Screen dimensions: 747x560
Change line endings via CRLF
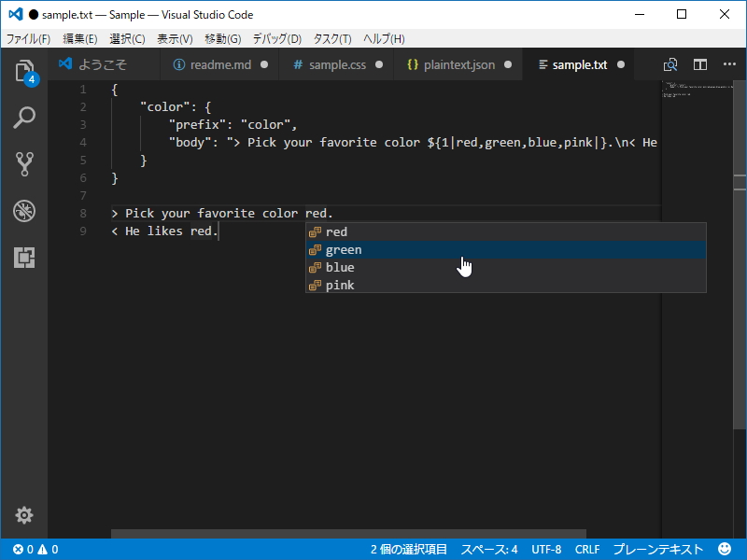[x=587, y=550]
